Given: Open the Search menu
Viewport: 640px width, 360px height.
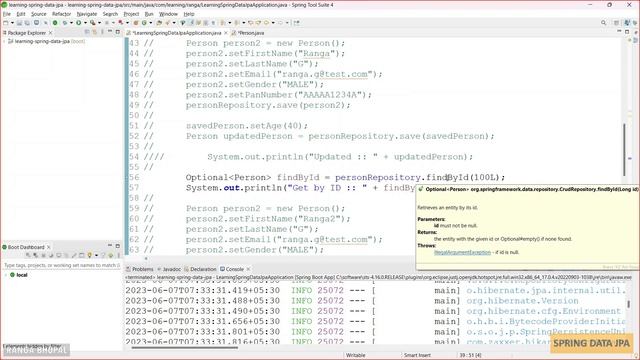Looking at the screenshot, I should coord(110,14).
